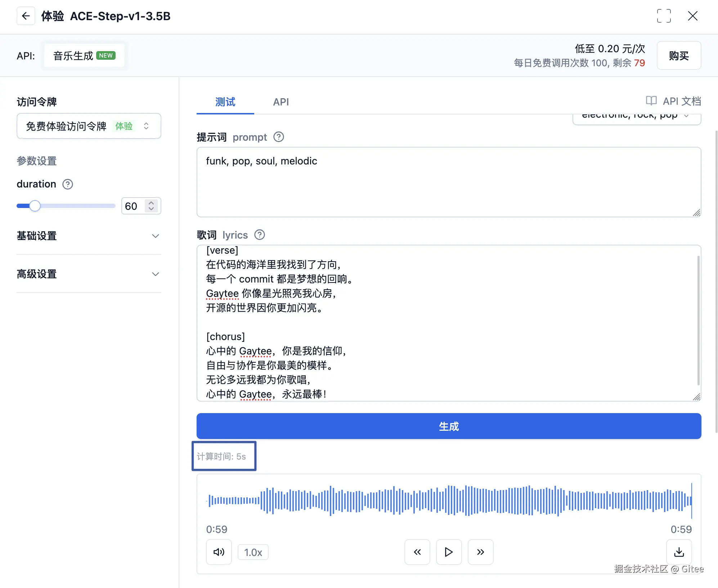Expand the 基础设置 section
This screenshot has width=718, height=588.
pos(89,236)
